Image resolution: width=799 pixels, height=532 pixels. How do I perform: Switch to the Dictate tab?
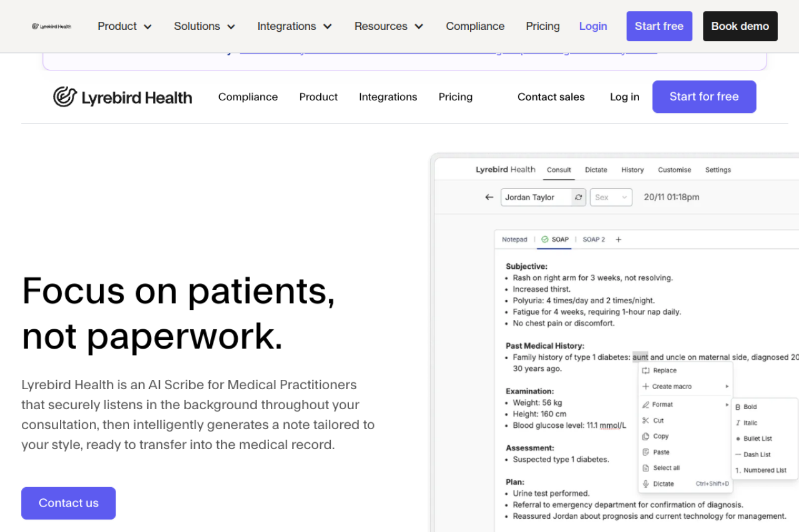[x=596, y=170]
